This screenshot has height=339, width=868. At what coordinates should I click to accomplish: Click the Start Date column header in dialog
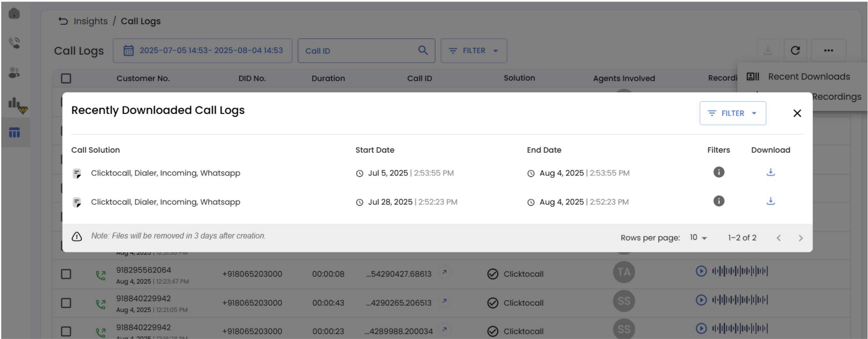click(375, 150)
